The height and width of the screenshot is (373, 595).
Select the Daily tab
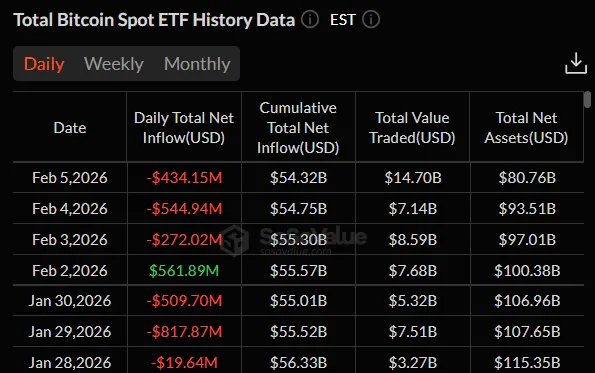pos(44,64)
